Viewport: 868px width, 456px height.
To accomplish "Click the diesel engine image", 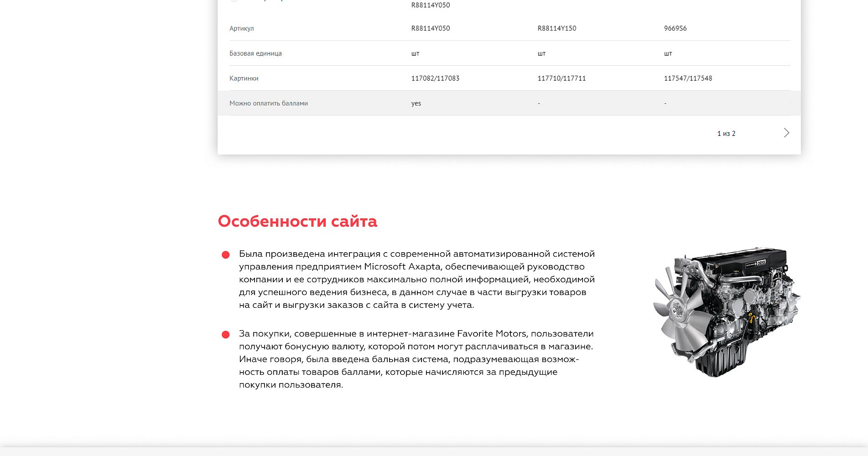I will point(726,312).
